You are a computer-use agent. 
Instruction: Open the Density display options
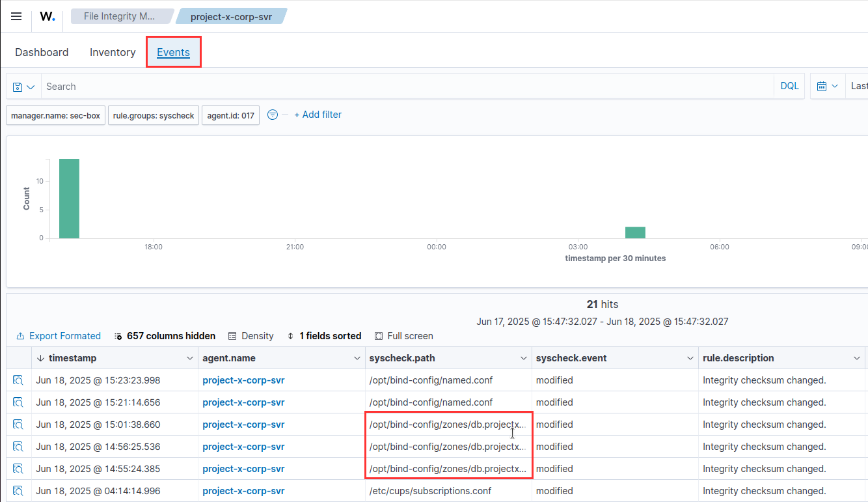[251, 336]
